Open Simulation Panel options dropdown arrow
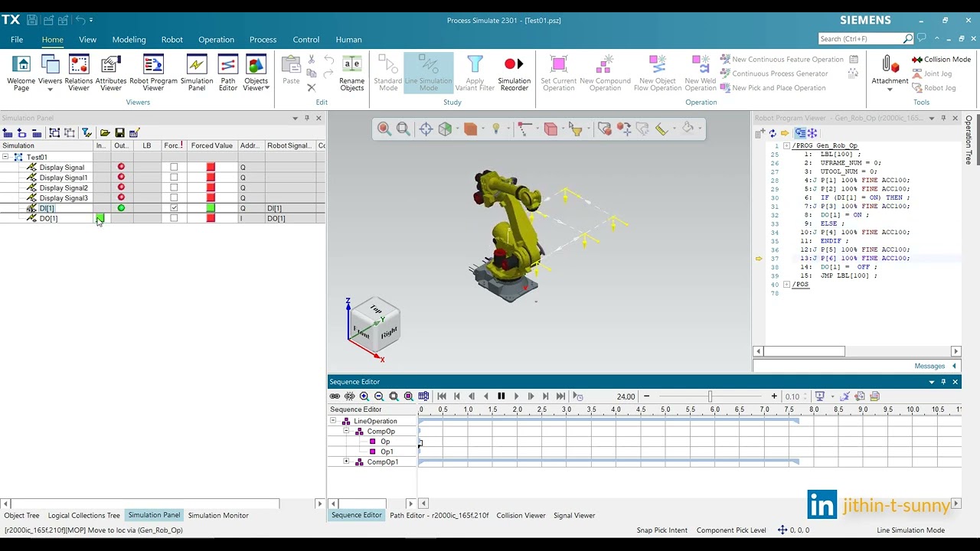 [x=295, y=118]
